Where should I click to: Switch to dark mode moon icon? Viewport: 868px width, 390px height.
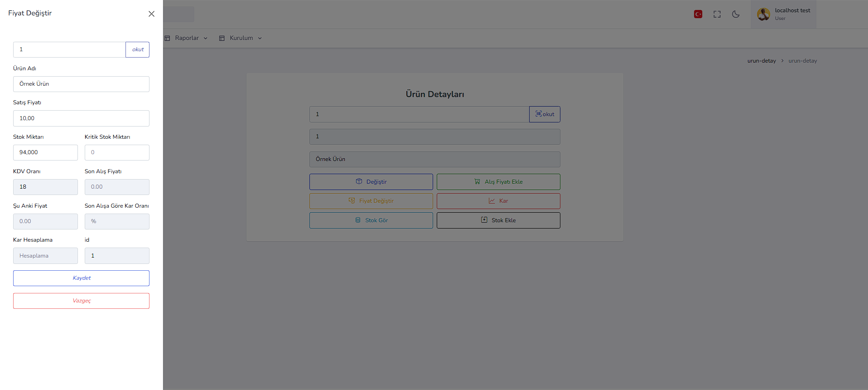pyautogui.click(x=736, y=15)
